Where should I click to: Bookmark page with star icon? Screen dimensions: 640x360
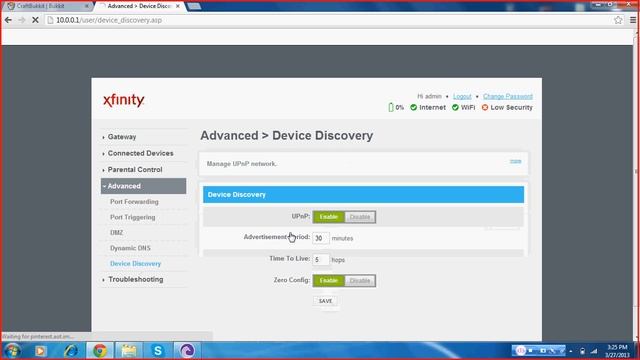[x=618, y=20]
